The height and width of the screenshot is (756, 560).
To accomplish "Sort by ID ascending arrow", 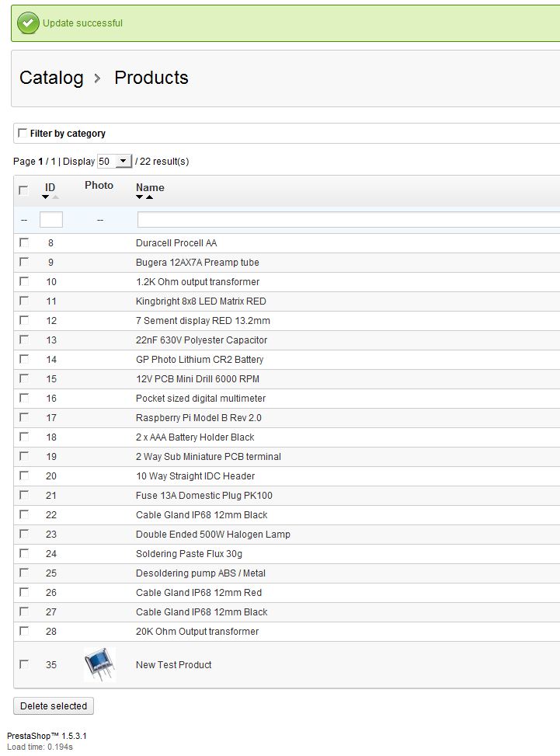I will 55,197.
